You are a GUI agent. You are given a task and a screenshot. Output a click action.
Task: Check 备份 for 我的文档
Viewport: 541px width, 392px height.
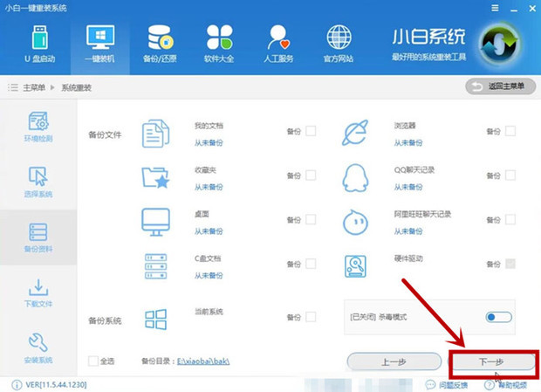pyautogui.click(x=311, y=131)
